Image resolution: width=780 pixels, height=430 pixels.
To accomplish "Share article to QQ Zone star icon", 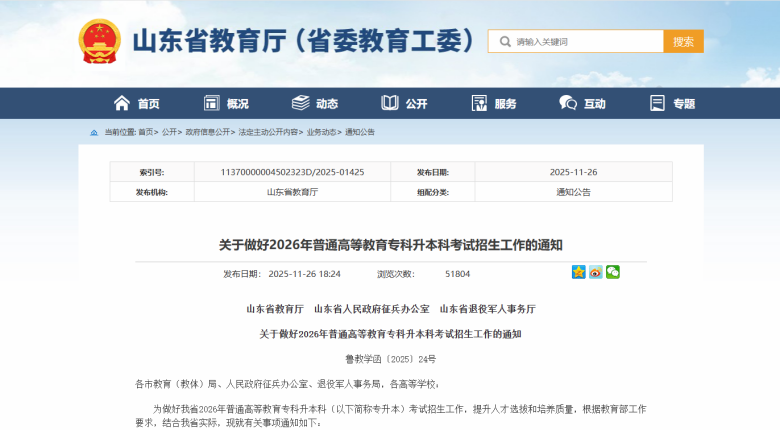I will point(578,272).
